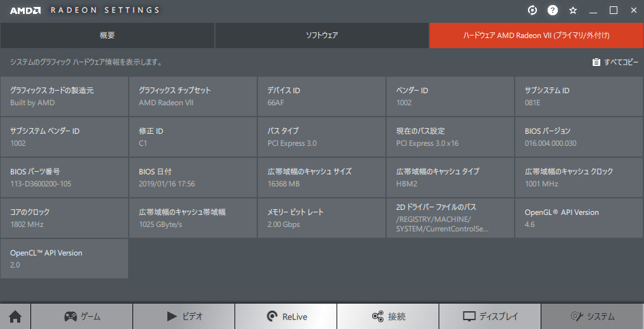Screen dimensions: 644x329
Task: Select the 修正 ID tile
Action: (x=193, y=137)
